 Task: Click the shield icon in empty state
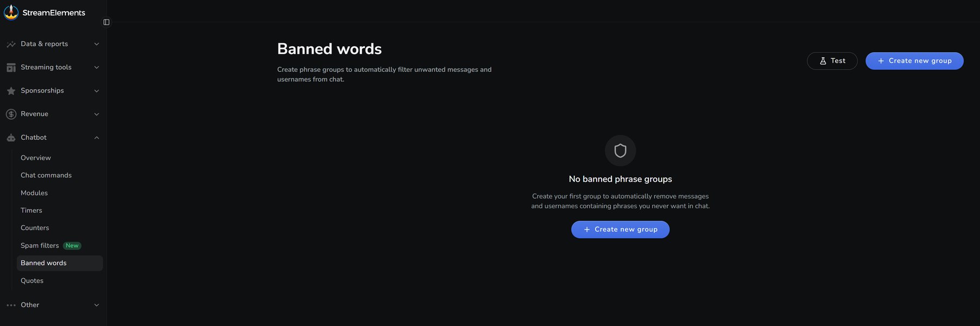[620, 151]
